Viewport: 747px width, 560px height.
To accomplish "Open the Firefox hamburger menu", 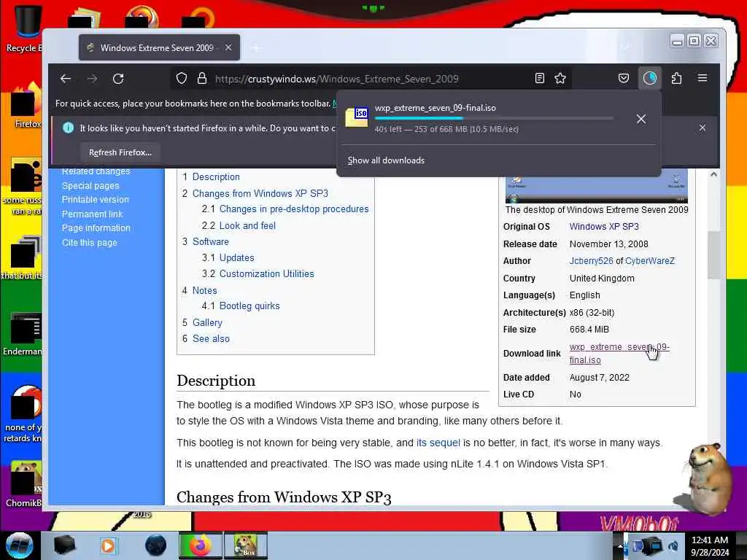I will (703, 78).
